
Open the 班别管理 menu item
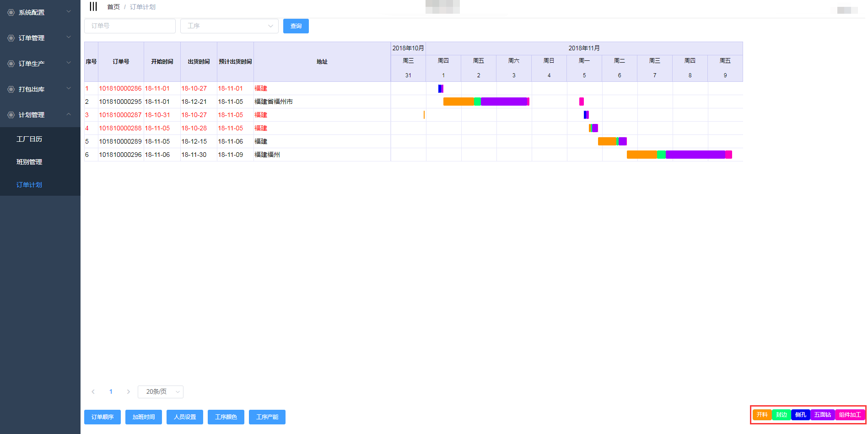(x=29, y=162)
